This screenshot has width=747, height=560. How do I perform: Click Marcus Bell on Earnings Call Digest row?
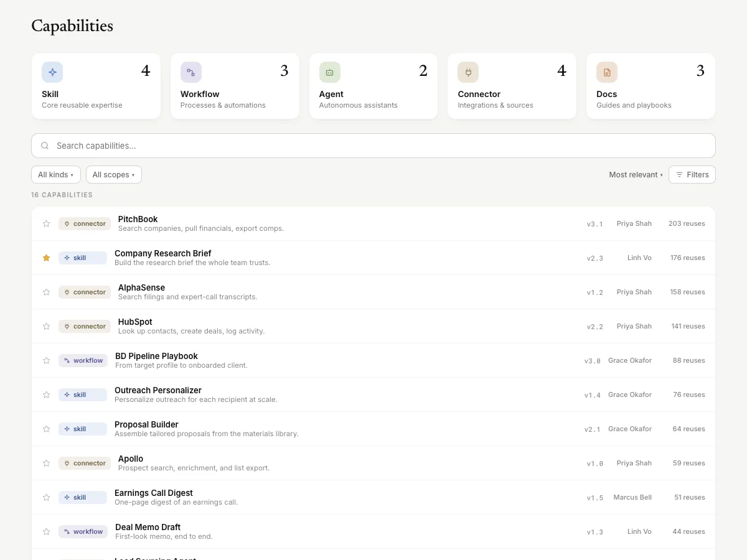(632, 497)
